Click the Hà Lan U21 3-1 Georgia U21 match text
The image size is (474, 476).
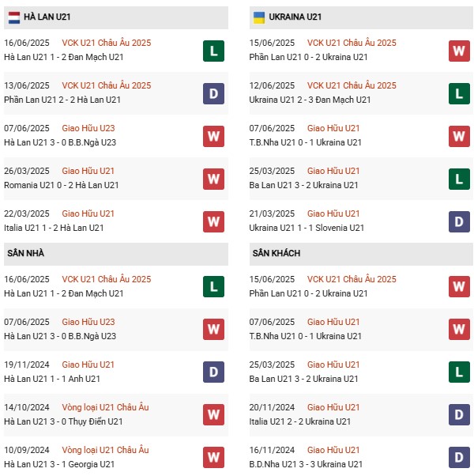pyautogui.click(x=58, y=464)
